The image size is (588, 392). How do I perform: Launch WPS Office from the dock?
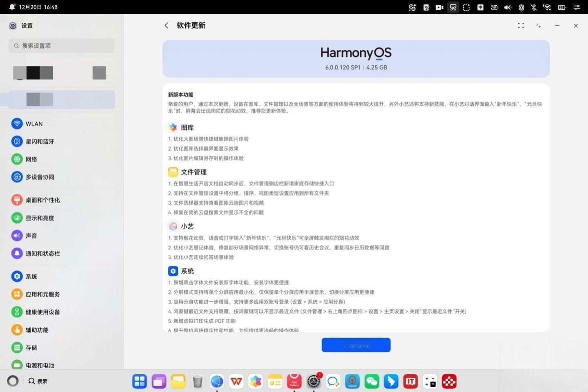236,381
